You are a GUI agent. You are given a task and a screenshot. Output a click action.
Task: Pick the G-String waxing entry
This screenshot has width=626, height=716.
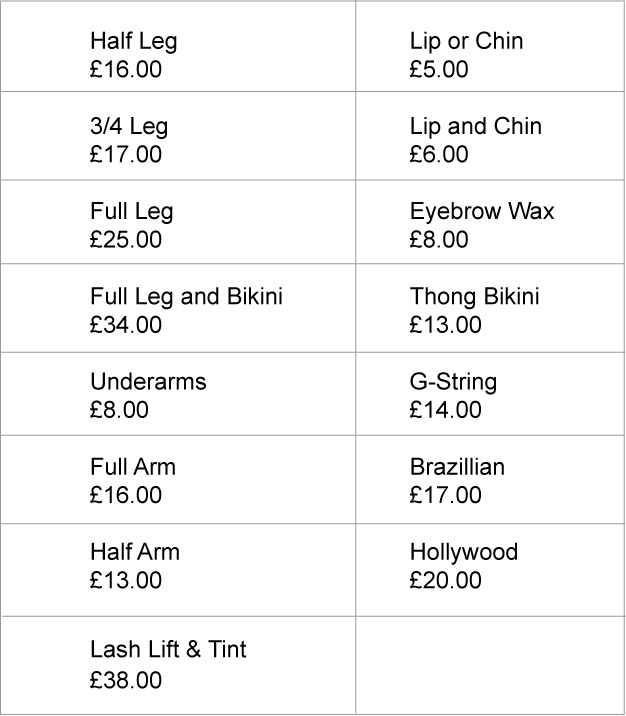coord(453,382)
